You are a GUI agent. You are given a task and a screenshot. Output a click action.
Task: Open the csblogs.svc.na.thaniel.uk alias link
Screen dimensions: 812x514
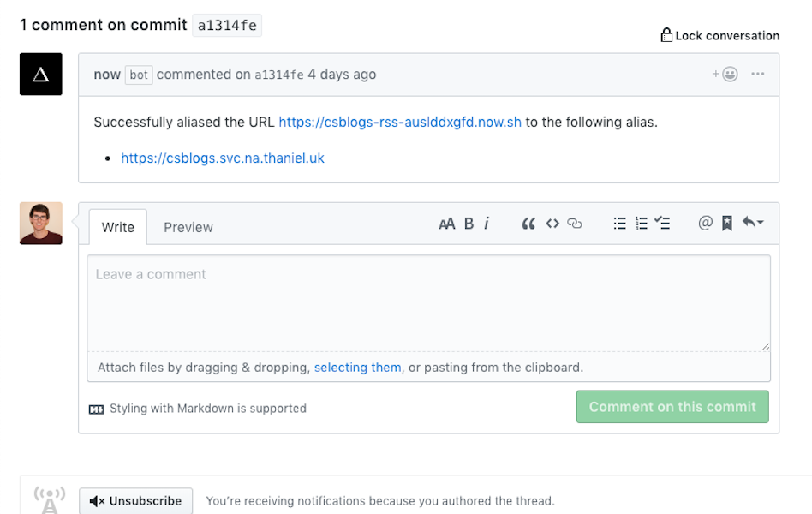[x=223, y=158]
